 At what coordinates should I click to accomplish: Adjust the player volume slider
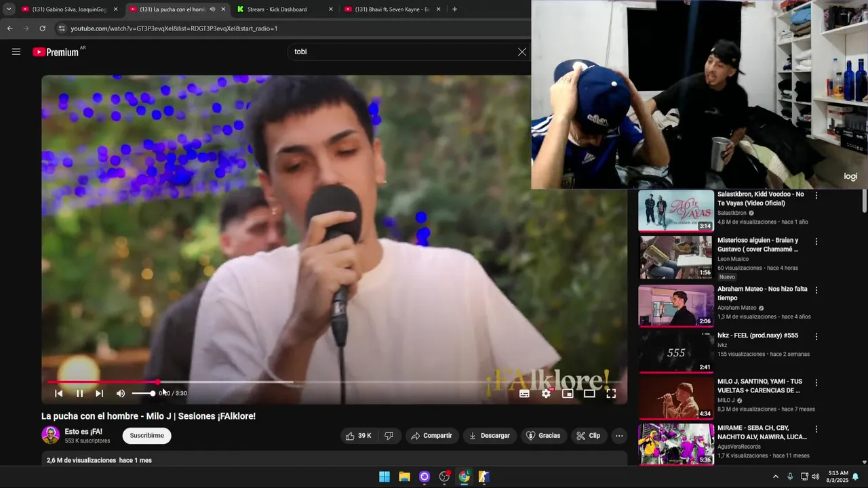143,393
